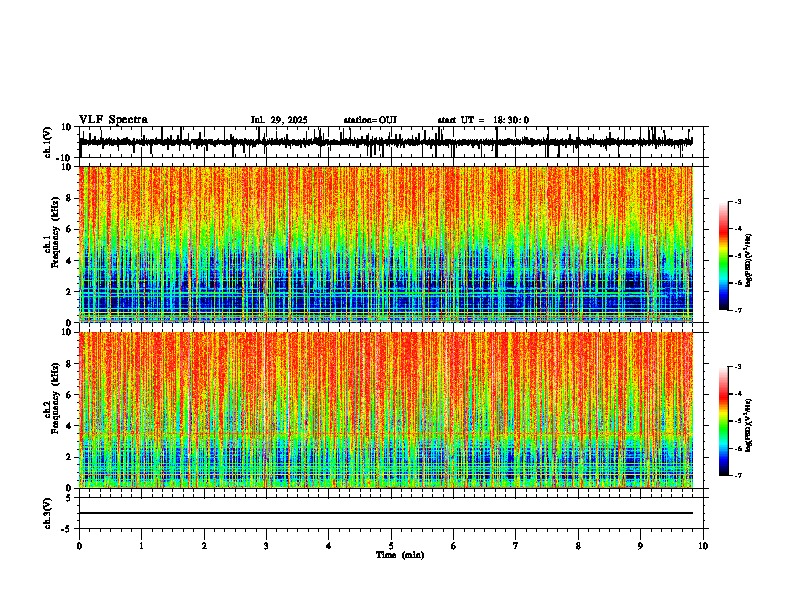This screenshot has width=792, height=612.
Task: Select the date text "Jul. 29, 2025"
Action: click(x=279, y=120)
